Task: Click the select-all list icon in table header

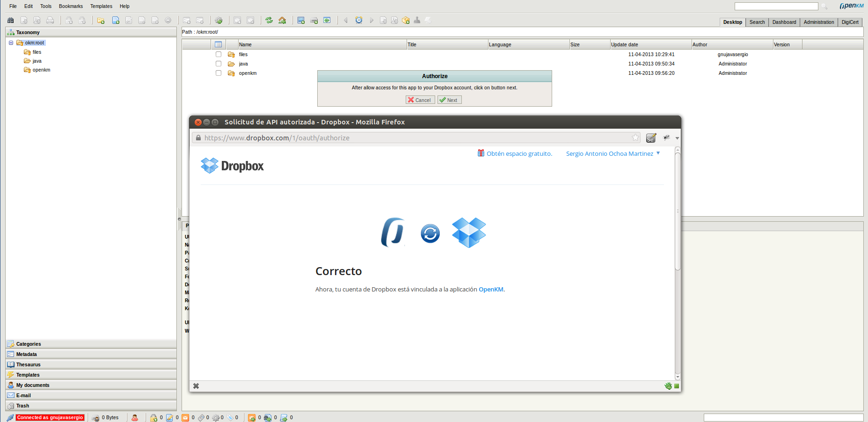Action: coord(218,44)
